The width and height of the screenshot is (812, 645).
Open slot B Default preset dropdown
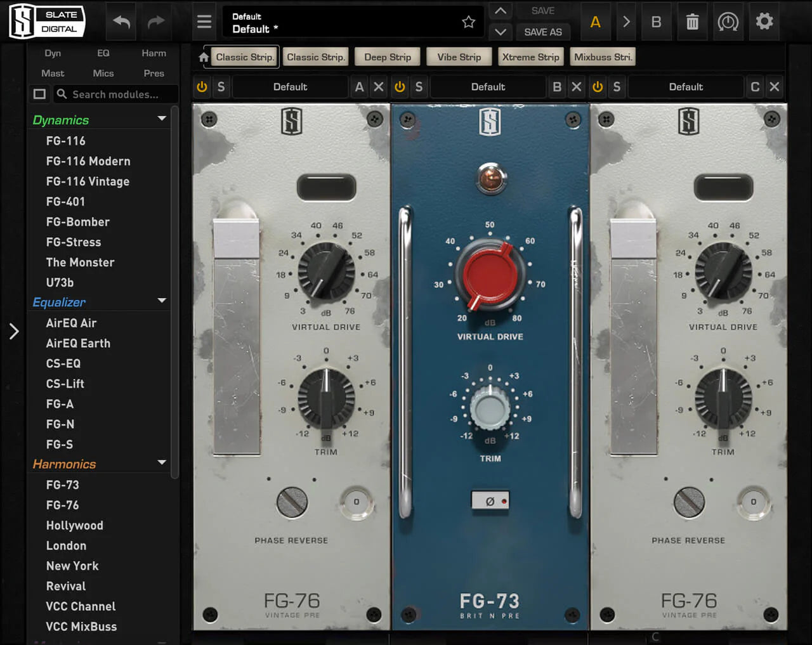[488, 87]
